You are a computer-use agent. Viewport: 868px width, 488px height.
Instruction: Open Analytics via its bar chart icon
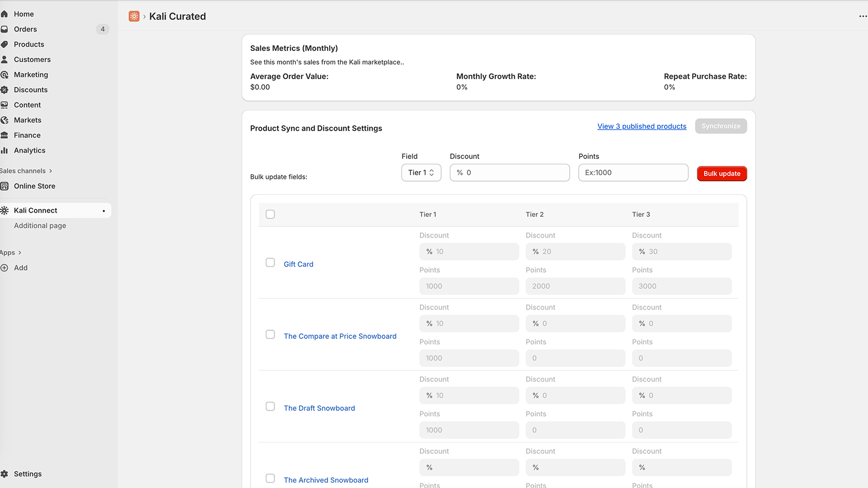click(x=4, y=151)
